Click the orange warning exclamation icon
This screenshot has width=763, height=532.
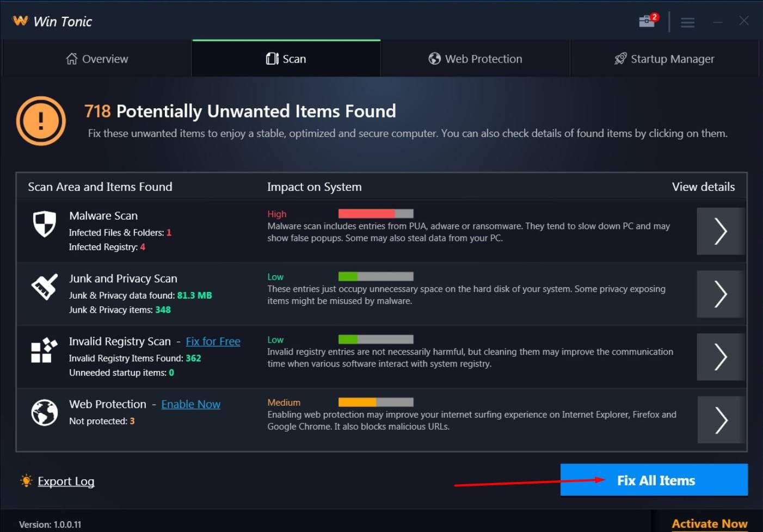41,121
